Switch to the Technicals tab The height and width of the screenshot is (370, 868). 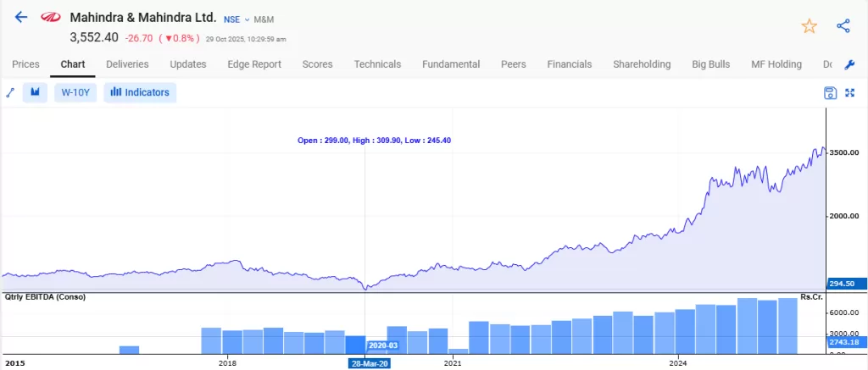point(377,64)
